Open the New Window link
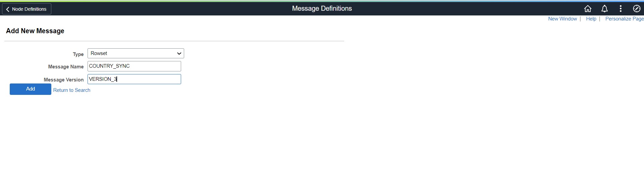Viewport: 644px width, 175px height. [x=562, y=19]
